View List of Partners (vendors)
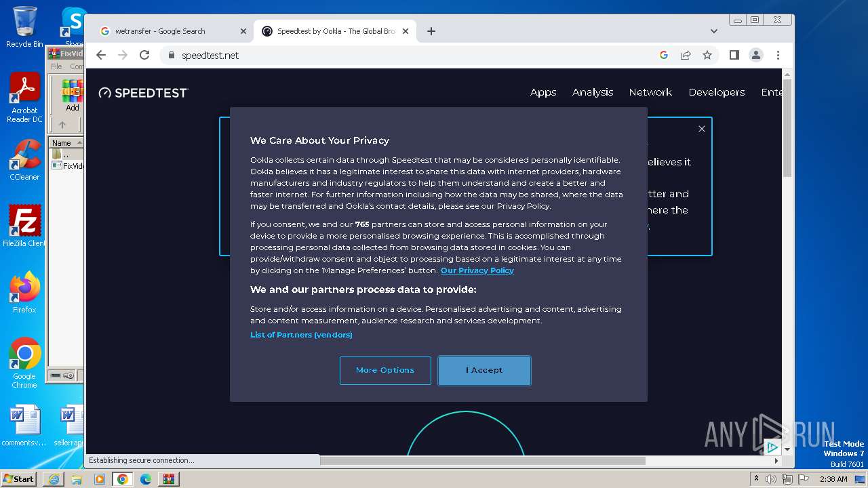 tap(301, 335)
